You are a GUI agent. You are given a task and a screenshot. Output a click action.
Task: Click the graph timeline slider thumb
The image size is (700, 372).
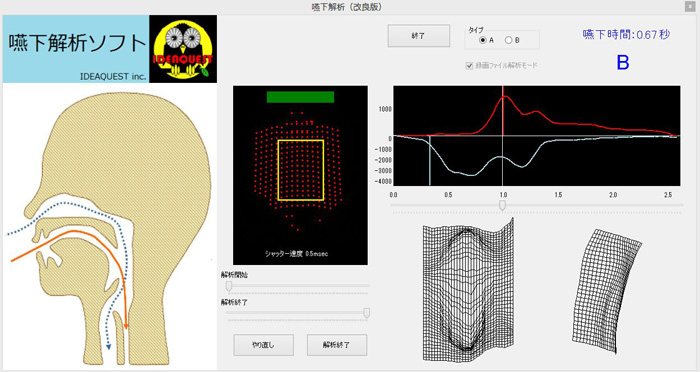(502, 205)
